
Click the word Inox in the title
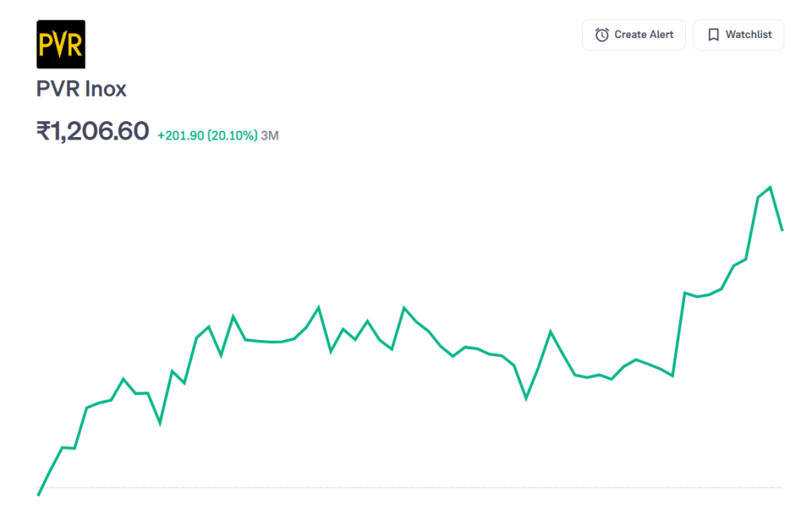point(105,89)
